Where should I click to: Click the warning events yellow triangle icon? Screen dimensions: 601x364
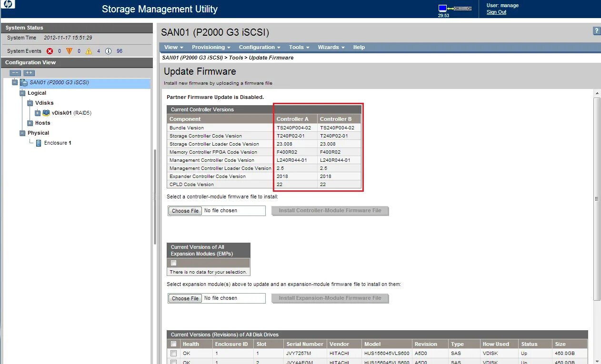[x=89, y=51]
